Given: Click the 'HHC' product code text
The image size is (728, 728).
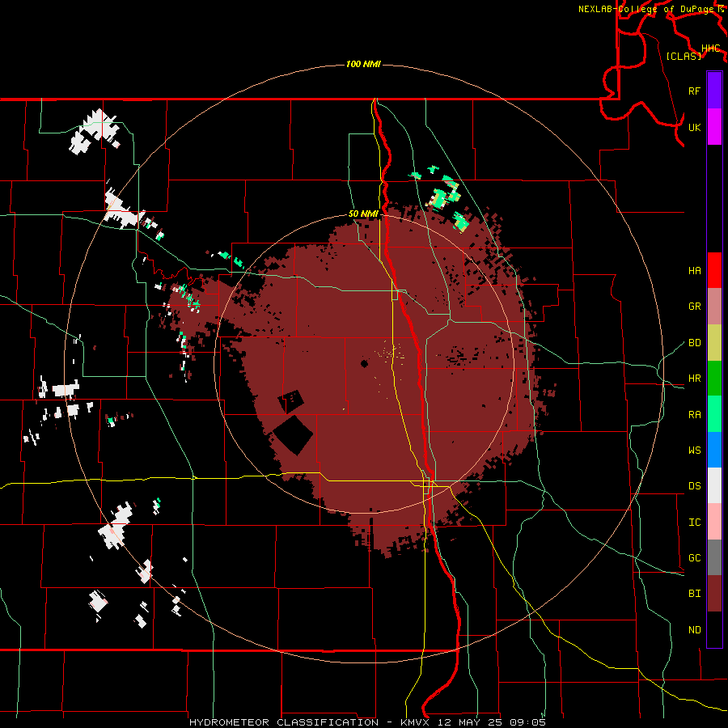Looking at the screenshot, I should 711,49.
